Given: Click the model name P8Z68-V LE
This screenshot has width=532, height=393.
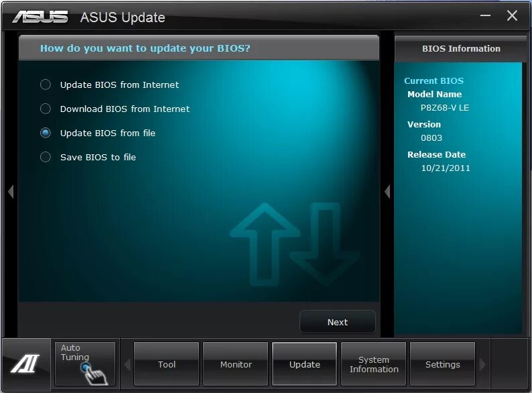Looking at the screenshot, I should (x=445, y=108).
